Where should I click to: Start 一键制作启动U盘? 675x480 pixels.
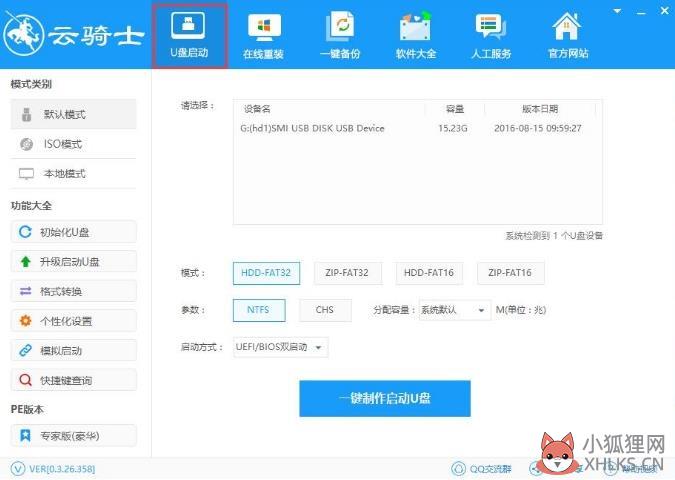coord(385,398)
